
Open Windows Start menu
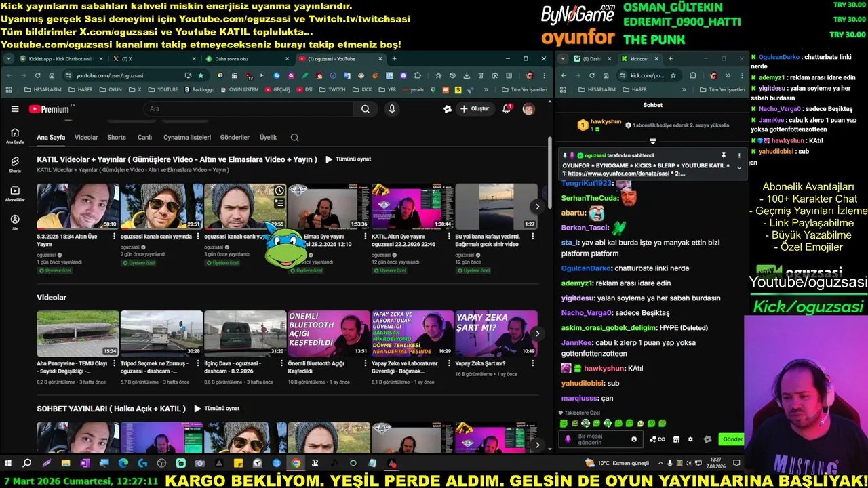[x=8, y=464]
